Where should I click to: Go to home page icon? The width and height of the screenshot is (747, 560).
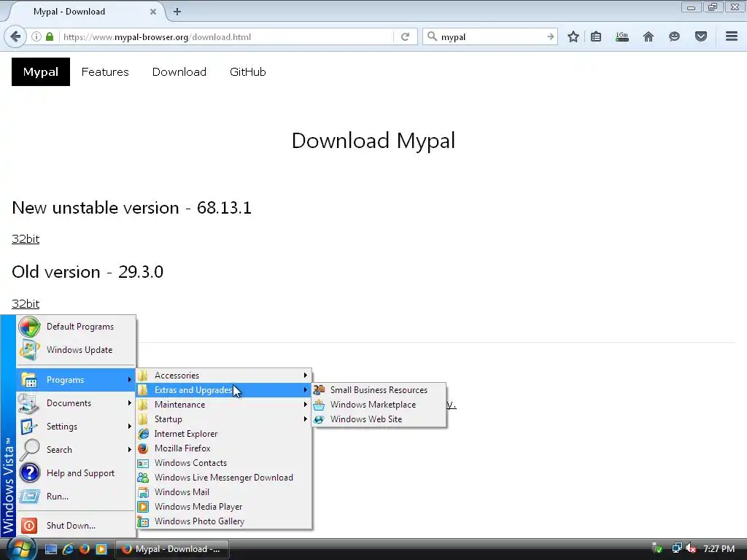click(649, 36)
